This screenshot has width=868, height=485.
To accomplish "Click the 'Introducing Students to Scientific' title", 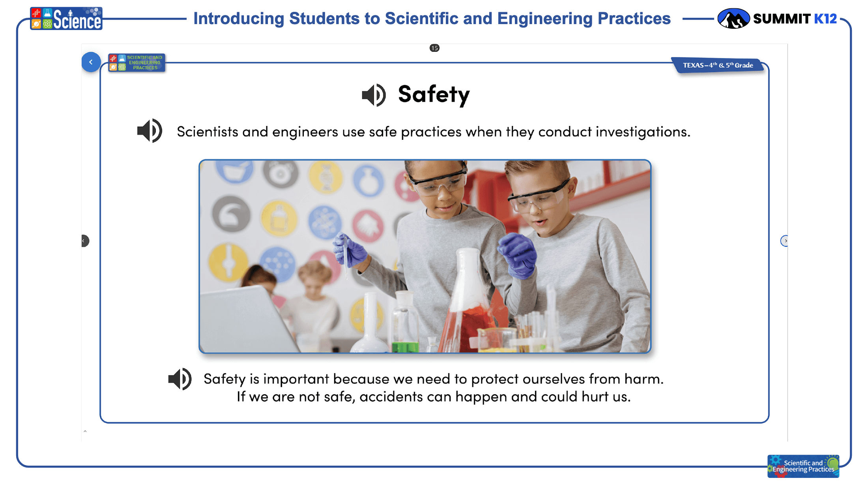I will click(x=432, y=19).
